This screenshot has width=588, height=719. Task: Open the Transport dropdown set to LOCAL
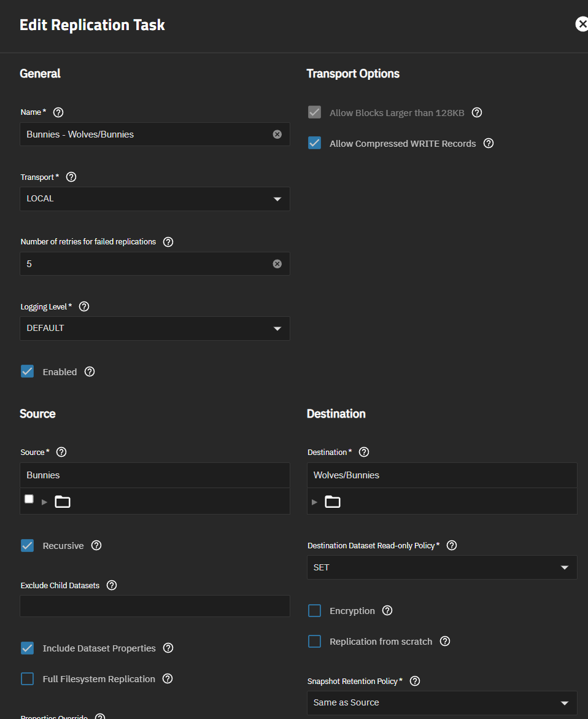(x=155, y=199)
